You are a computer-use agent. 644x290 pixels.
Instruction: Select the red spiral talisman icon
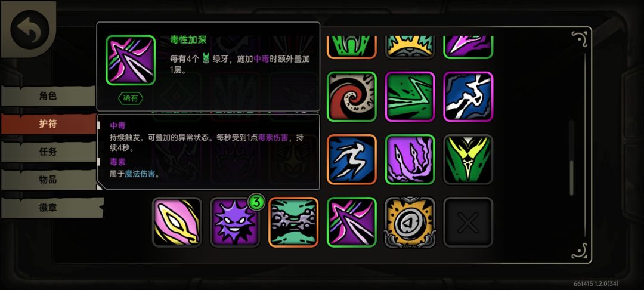coord(352,97)
